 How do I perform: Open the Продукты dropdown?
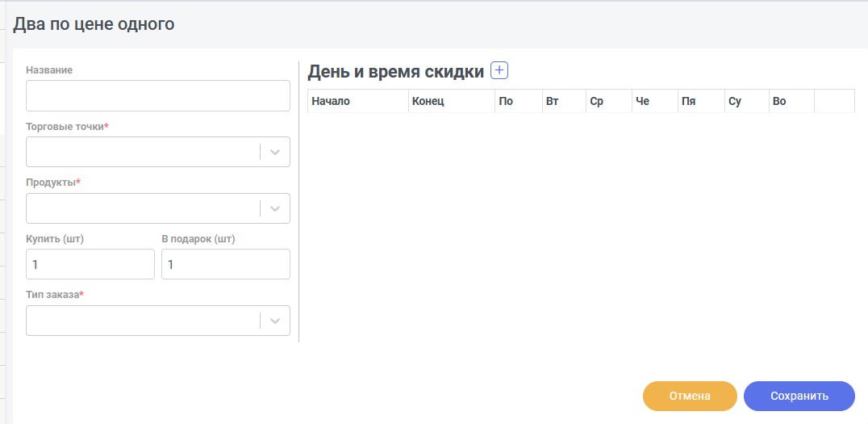[x=158, y=208]
